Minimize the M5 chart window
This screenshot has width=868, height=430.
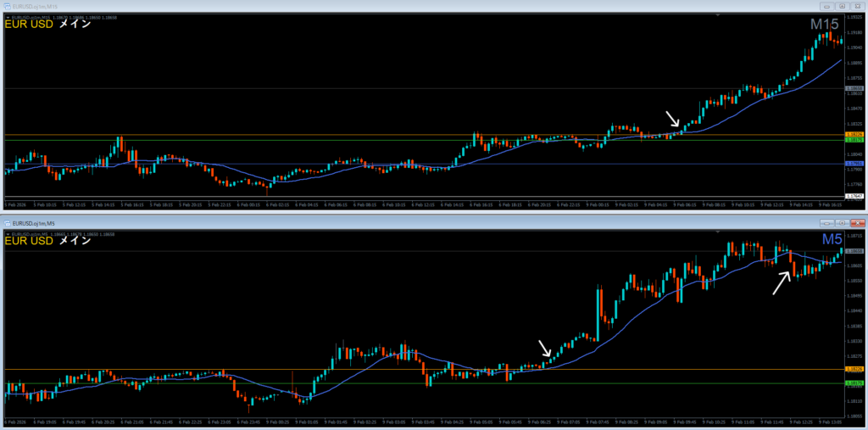tap(825, 222)
